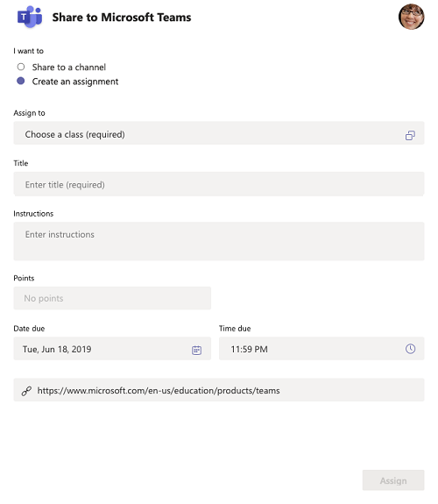Click the Assign button
The height and width of the screenshot is (504, 438).
393,480
